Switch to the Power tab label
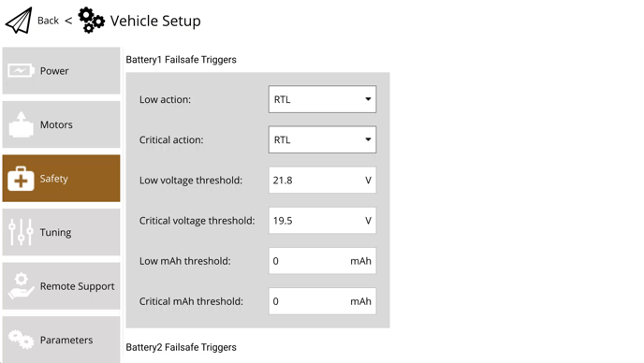644x363 pixels. pos(54,70)
